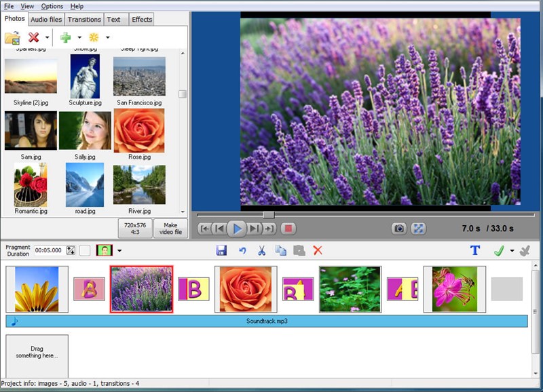Viewport: 543px width, 392px height.
Task: Click the green checkmark apply icon
Action: (499, 250)
